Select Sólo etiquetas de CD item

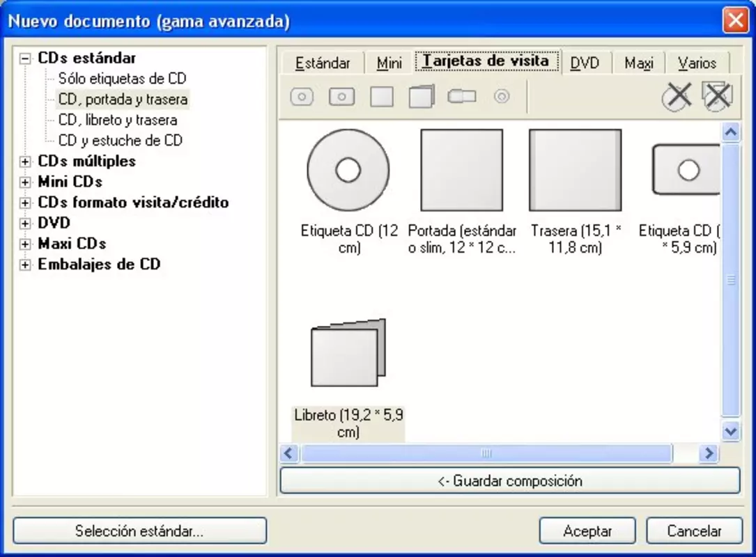click(x=122, y=79)
